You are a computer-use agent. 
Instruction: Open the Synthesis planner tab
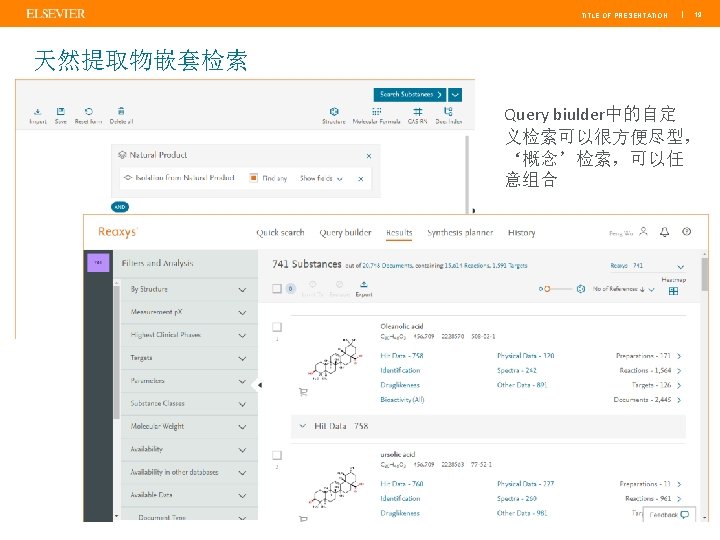pos(460,233)
